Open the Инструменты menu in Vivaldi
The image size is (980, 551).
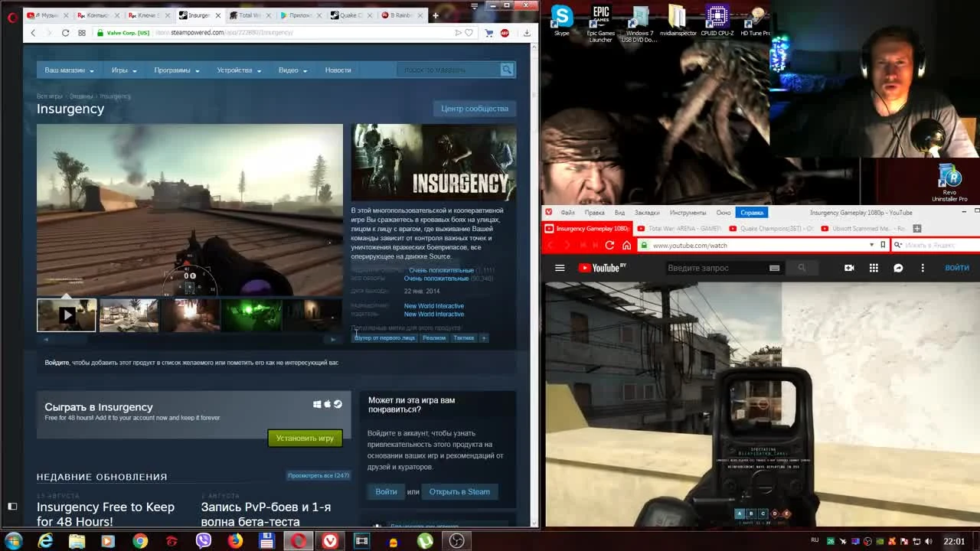pos(688,212)
